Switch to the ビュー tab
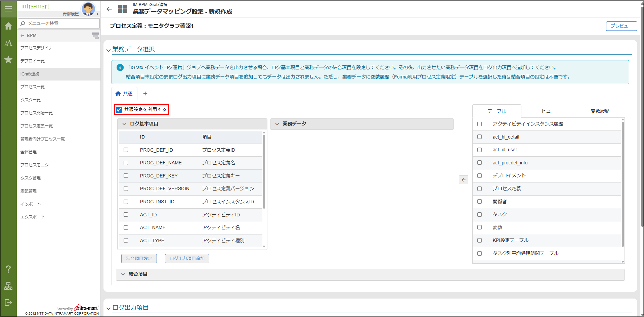644x317 pixels. tap(548, 111)
